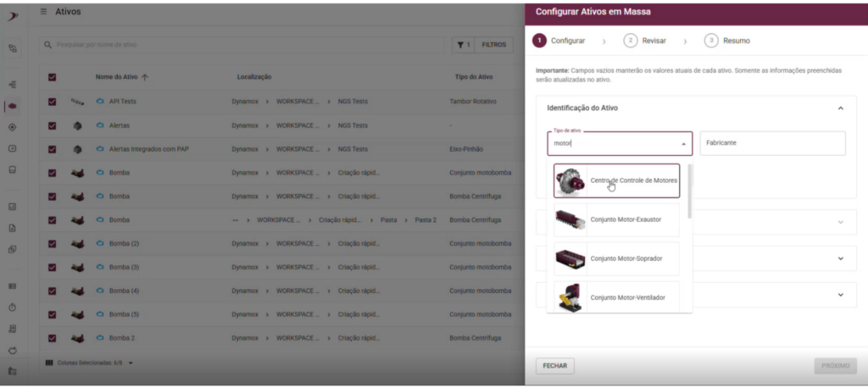Click the FECHAR button

coord(554,366)
